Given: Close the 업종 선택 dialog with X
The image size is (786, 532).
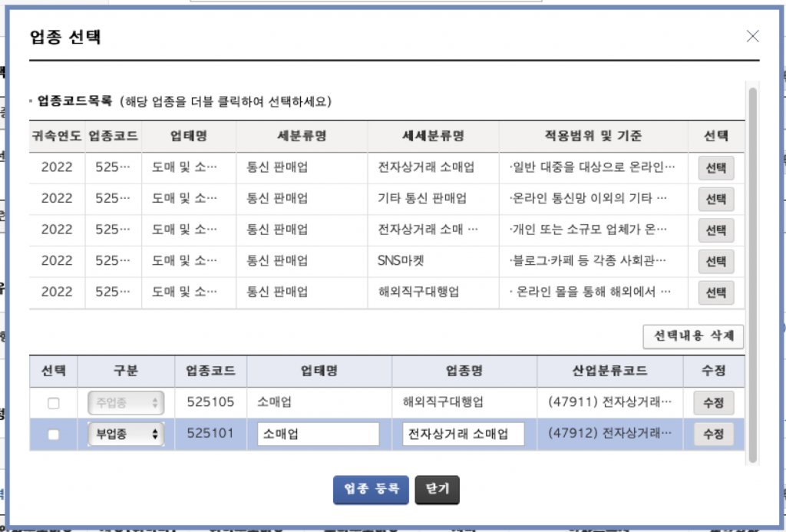Looking at the screenshot, I should coord(752,36).
